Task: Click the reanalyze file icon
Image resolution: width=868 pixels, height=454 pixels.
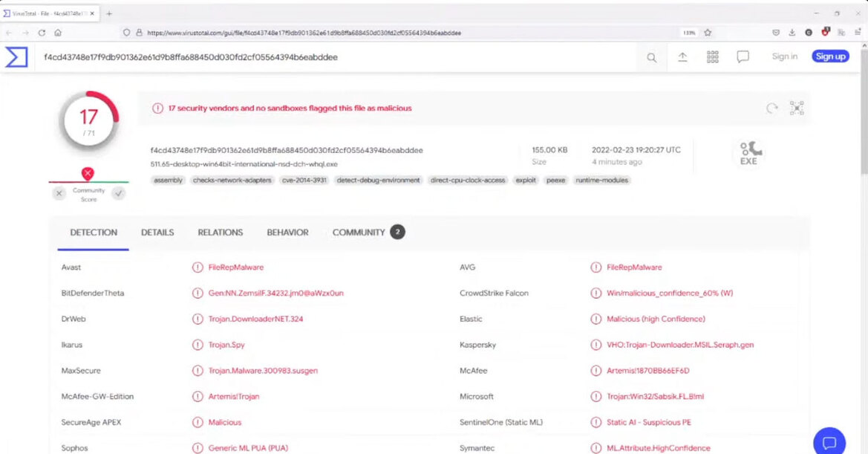Action: pyautogui.click(x=771, y=108)
